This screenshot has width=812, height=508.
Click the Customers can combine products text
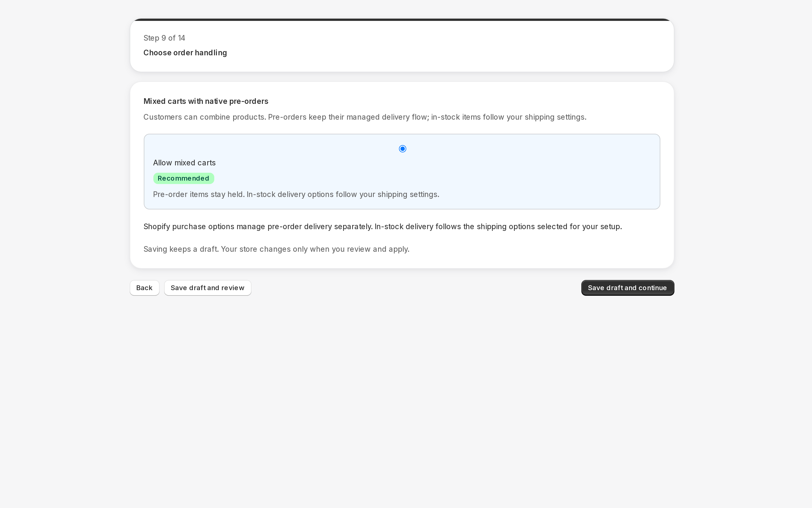coord(365,117)
